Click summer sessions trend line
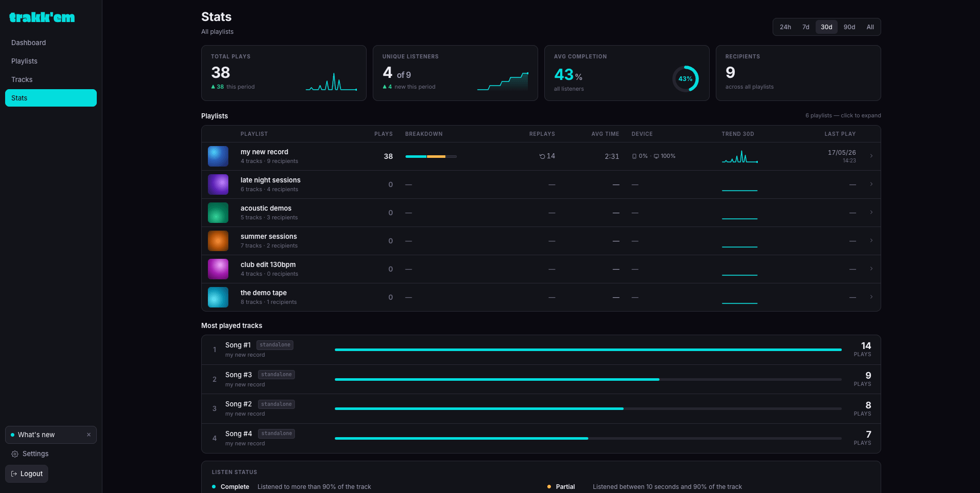Screen dimensions: 980x493 (740, 246)
